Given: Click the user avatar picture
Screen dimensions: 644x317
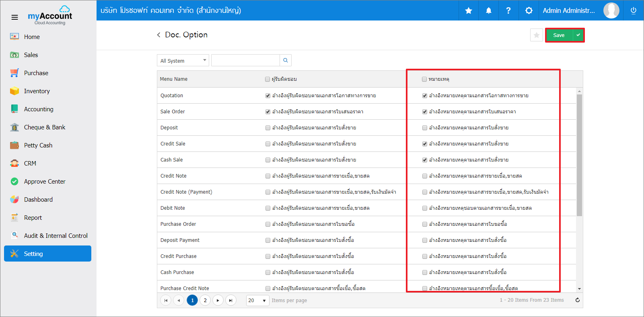Looking at the screenshot, I should pyautogui.click(x=611, y=10).
